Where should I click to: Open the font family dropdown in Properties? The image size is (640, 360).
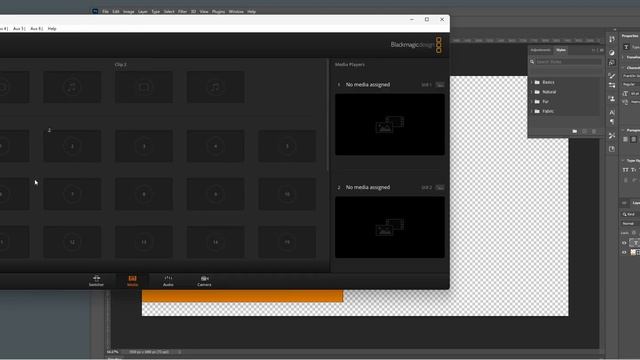[x=631, y=76]
